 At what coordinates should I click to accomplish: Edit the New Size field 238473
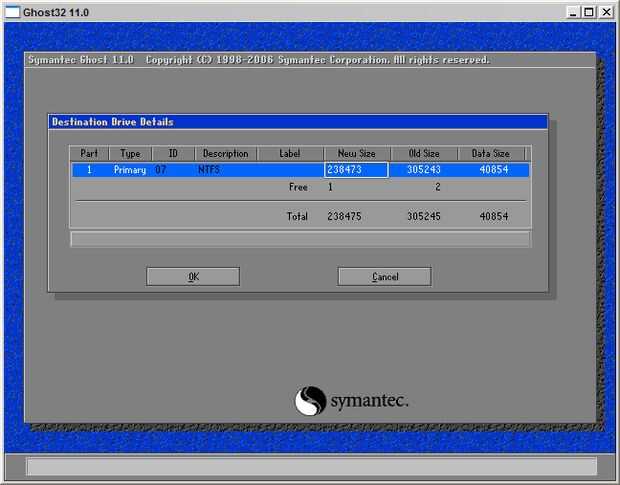point(356,170)
